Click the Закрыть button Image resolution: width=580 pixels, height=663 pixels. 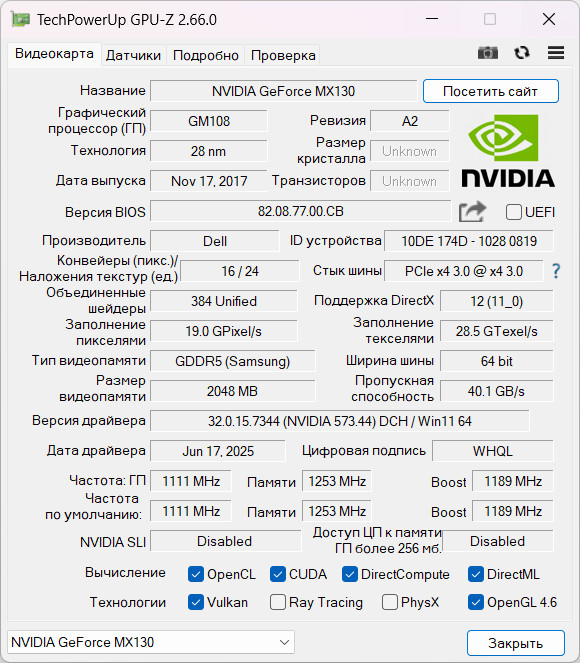515,643
